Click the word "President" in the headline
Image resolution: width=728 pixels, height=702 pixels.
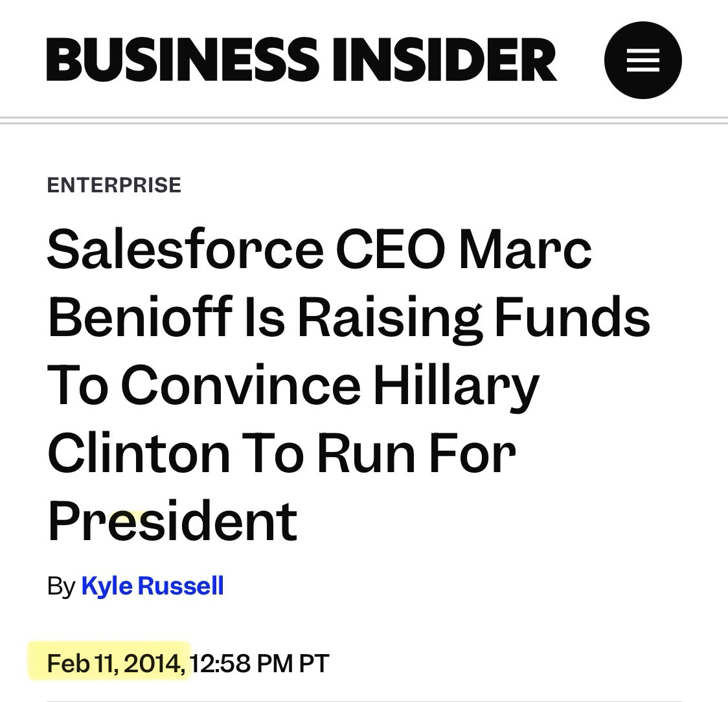172,521
